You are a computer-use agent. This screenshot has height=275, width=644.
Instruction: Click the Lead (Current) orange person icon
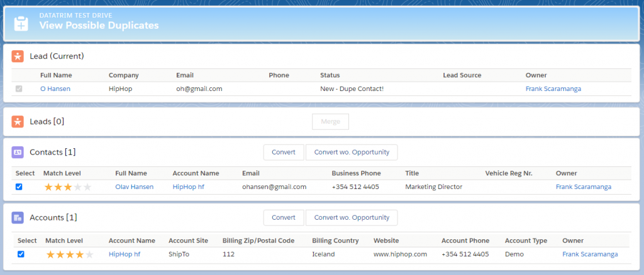18,56
